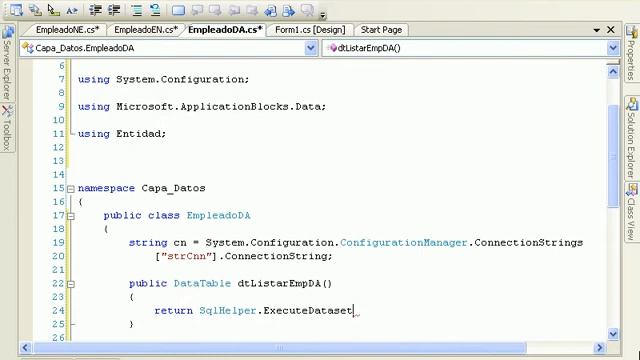Go to next bookmark in folder
The width and height of the screenshot is (640, 360).
pos(252,10)
